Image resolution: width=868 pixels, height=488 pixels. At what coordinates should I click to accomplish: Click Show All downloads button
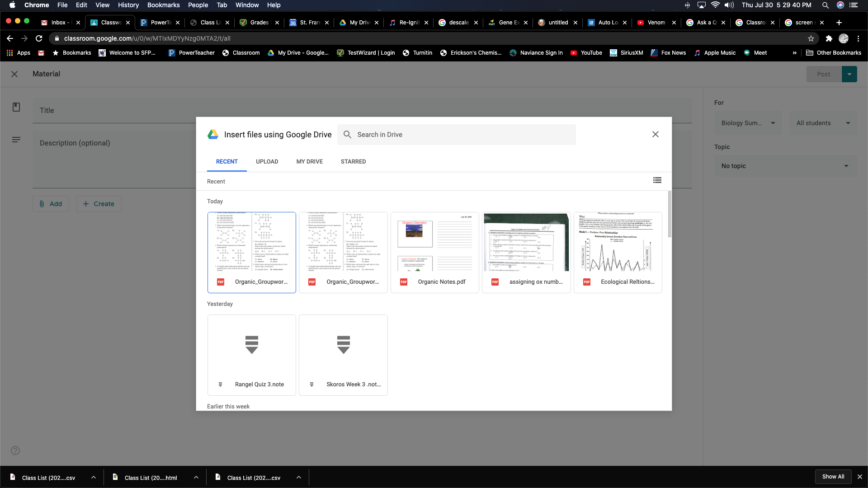833,477
